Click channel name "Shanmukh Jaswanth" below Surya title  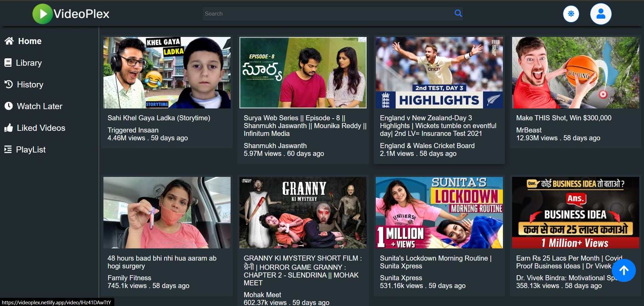tap(275, 146)
